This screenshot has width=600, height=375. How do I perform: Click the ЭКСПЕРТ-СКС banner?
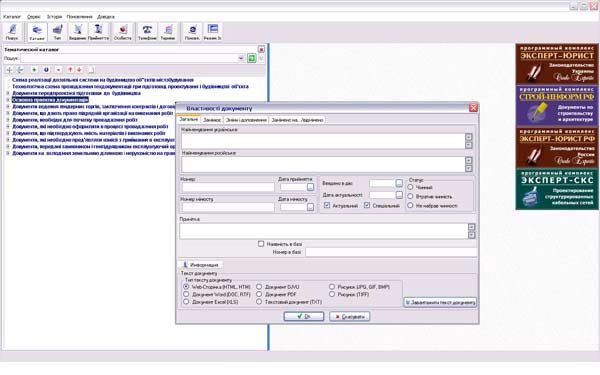coord(557,189)
